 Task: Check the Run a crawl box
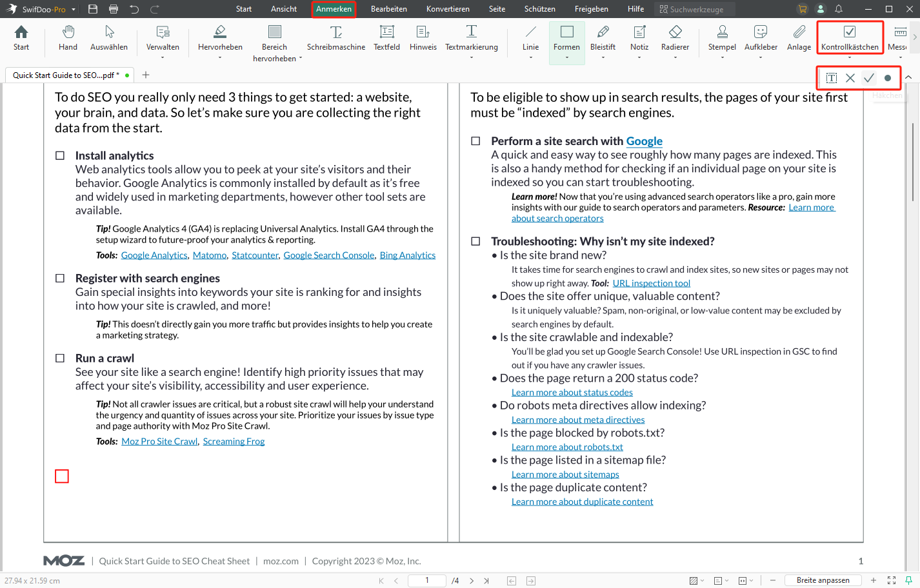(x=60, y=358)
